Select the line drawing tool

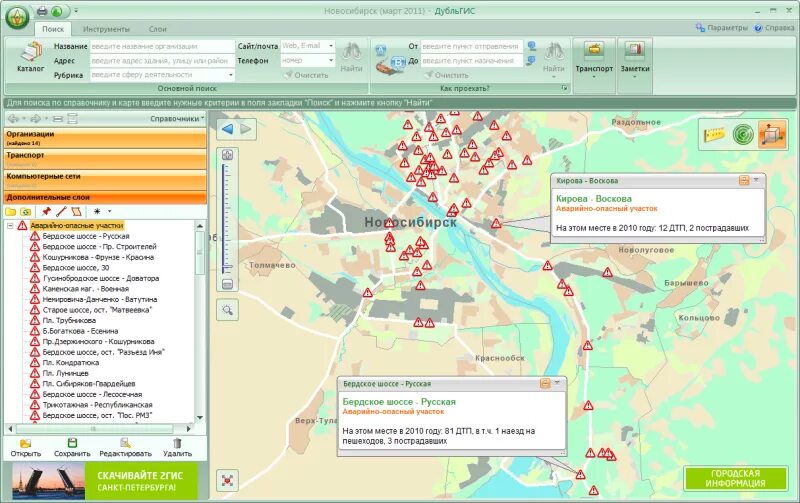pyautogui.click(x=61, y=211)
